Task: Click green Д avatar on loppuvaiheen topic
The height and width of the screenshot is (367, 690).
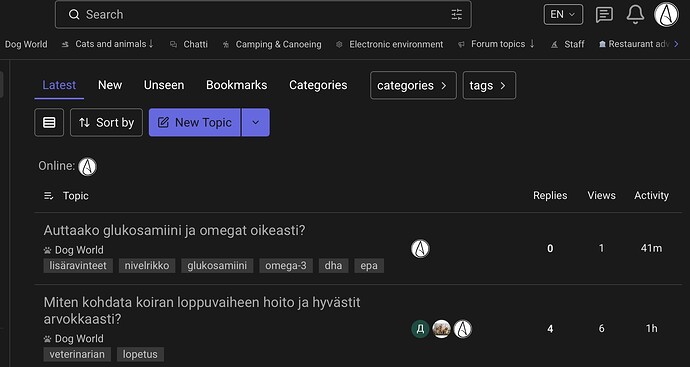Action: (x=420, y=329)
